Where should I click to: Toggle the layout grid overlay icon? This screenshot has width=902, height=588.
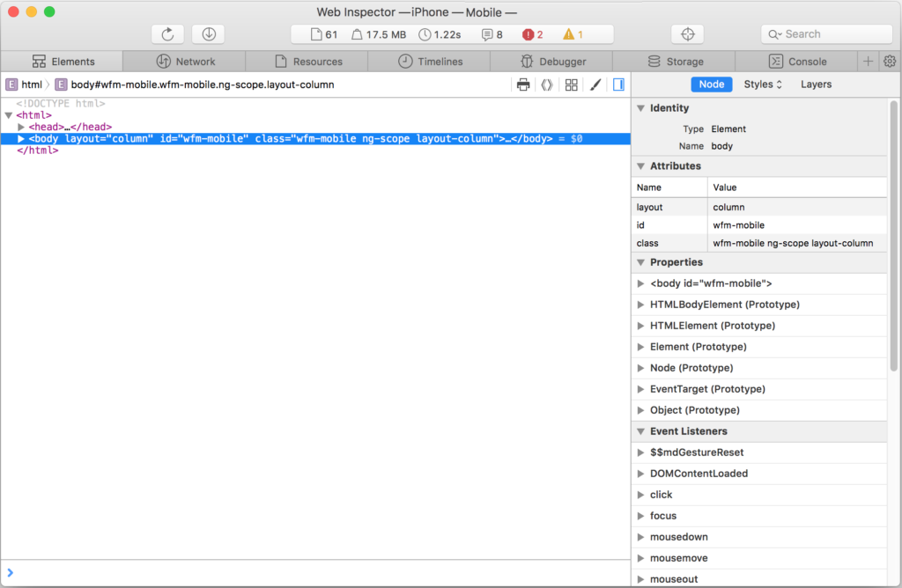[572, 85]
